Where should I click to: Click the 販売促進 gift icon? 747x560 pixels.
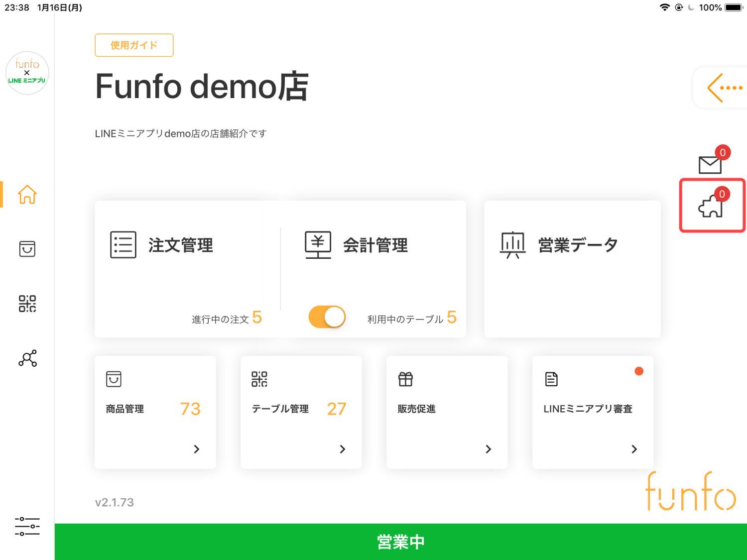click(405, 379)
